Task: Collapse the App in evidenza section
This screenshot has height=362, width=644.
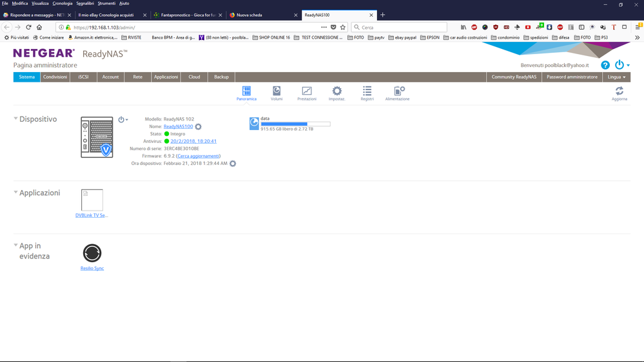Action: [15, 245]
